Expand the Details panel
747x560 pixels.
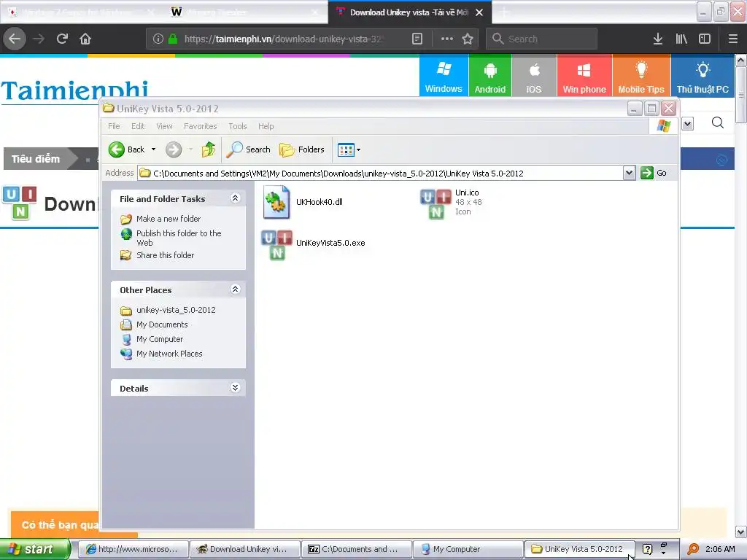235,388
